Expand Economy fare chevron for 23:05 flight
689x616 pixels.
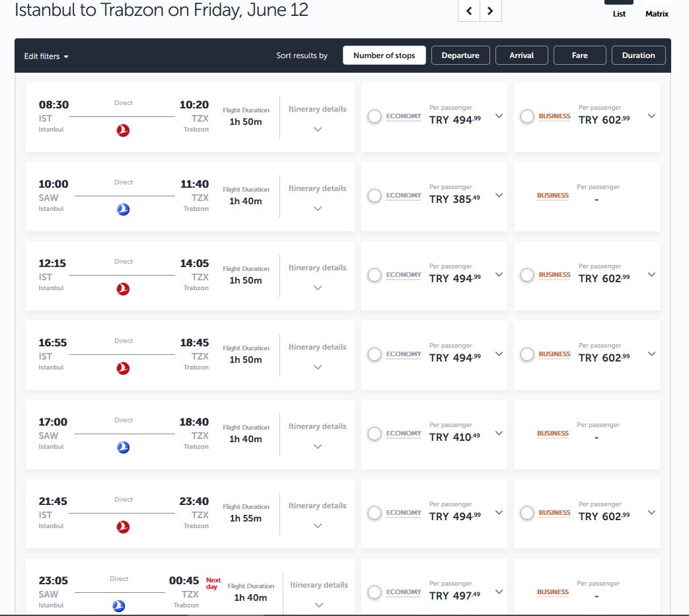pyautogui.click(x=499, y=592)
